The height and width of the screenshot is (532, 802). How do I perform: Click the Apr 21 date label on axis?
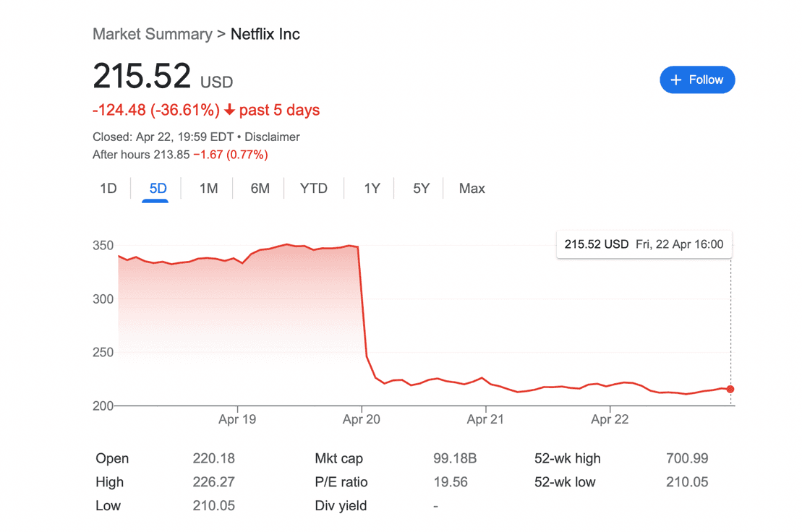tap(485, 419)
